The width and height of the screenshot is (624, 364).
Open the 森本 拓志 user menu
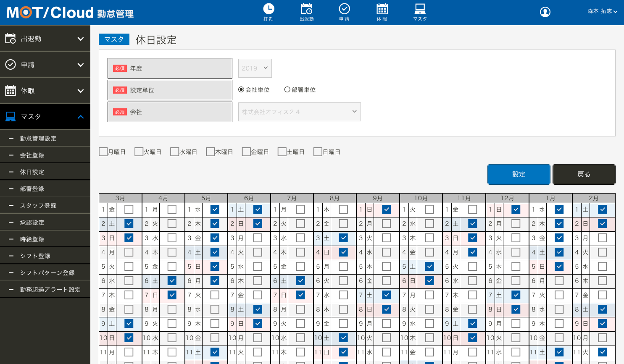click(602, 11)
